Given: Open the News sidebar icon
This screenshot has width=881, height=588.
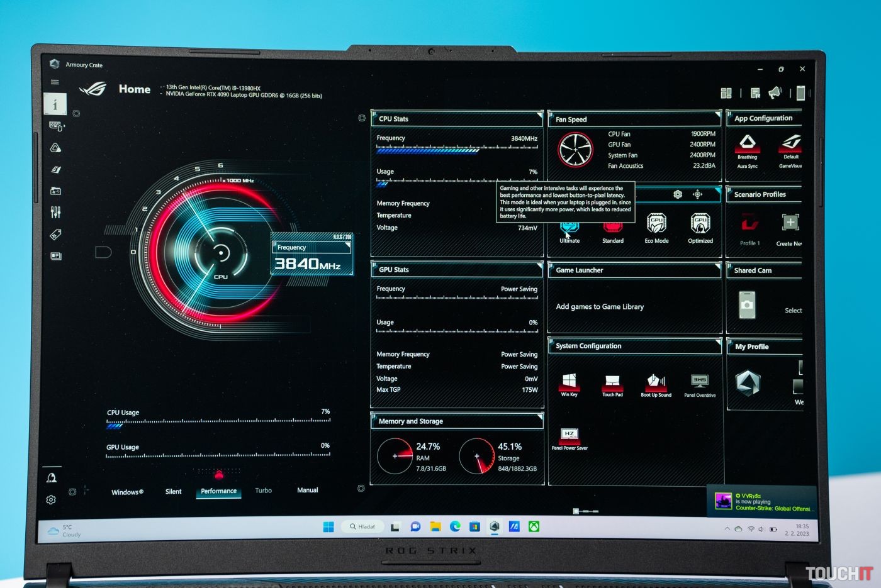Looking at the screenshot, I should (55, 256).
